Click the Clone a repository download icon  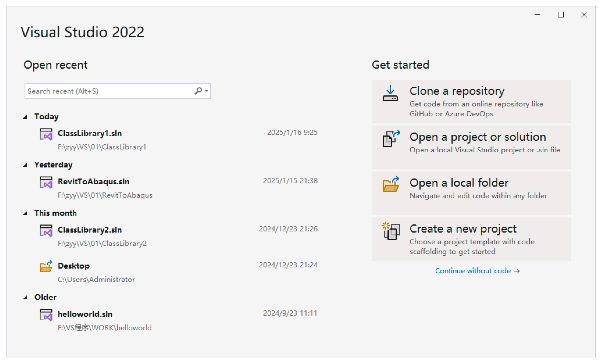pyautogui.click(x=390, y=93)
